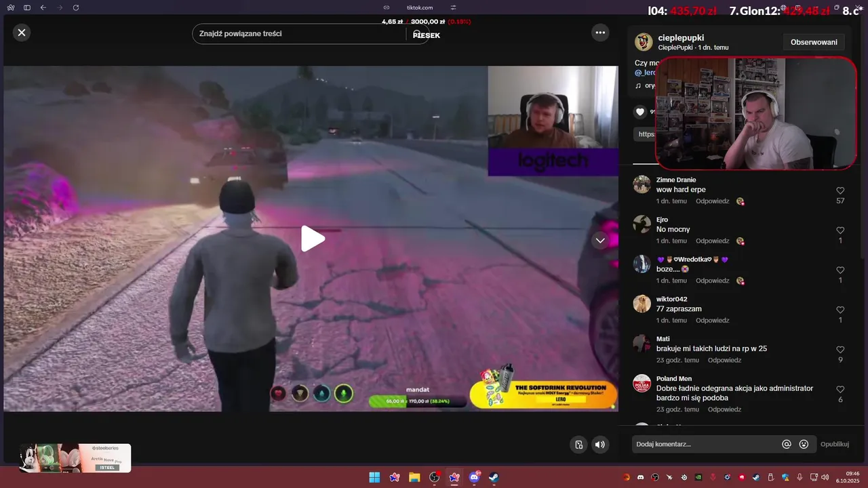Screen dimensions: 868x488
Task: Click the SteelSeries Arctis banner overlay
Action: pos(75,458)
